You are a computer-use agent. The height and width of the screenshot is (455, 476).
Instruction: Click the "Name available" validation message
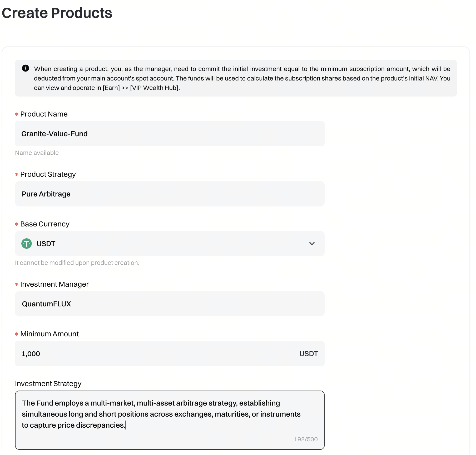[37, 153]
